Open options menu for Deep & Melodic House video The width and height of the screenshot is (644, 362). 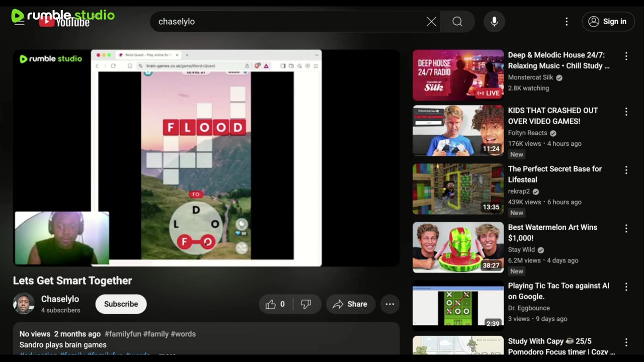(626, 56)
